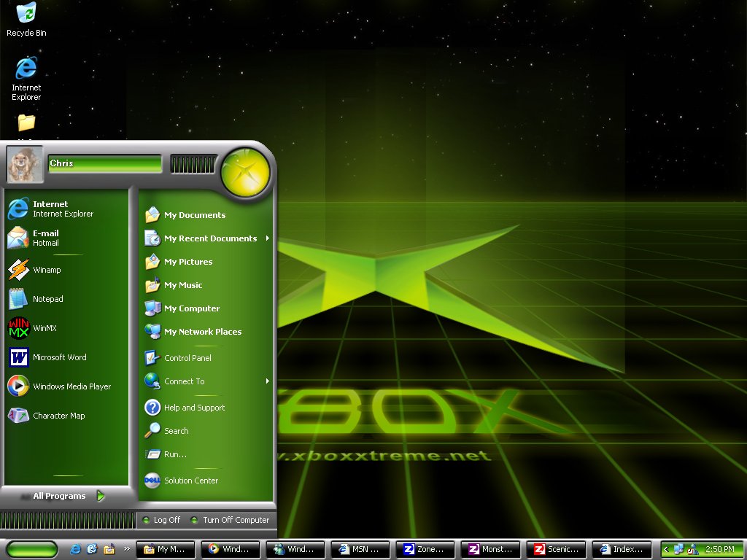
Task: Switch to MSN taskbar window
Action: (360, 549)
